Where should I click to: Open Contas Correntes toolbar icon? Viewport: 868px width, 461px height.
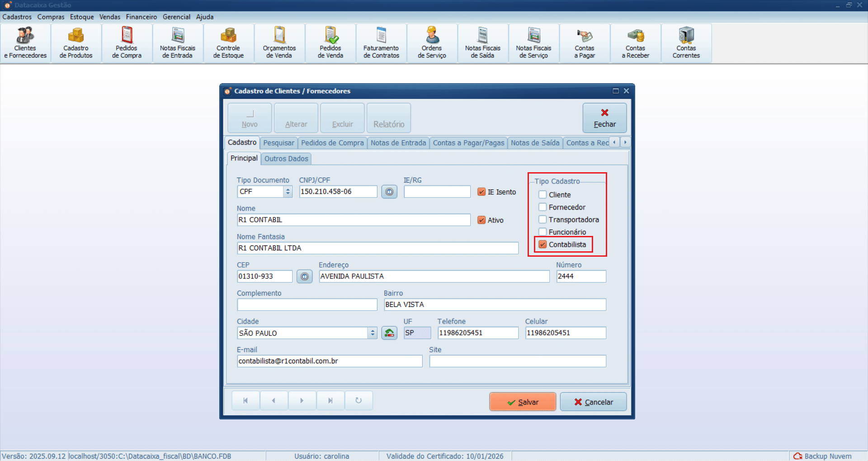[686, 43]
